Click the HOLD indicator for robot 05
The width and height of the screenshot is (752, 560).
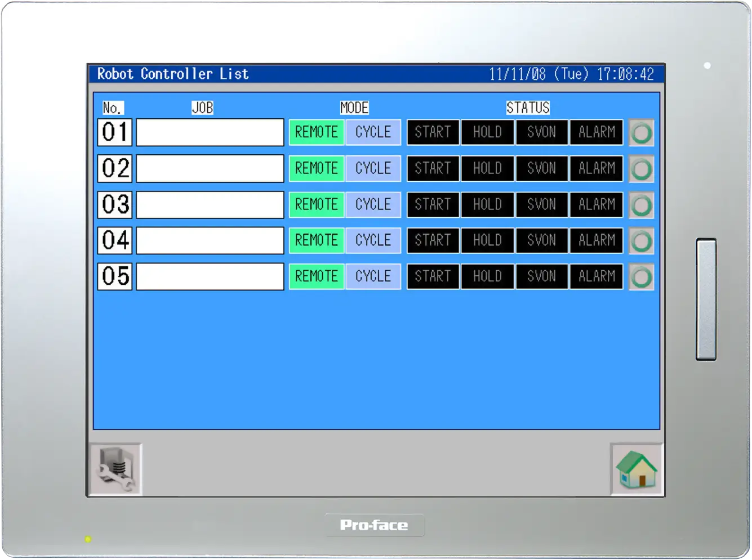tap(487, 276)
